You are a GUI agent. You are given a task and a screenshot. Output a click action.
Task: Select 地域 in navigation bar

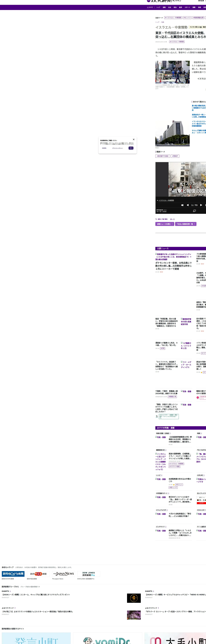click(199, 8)
